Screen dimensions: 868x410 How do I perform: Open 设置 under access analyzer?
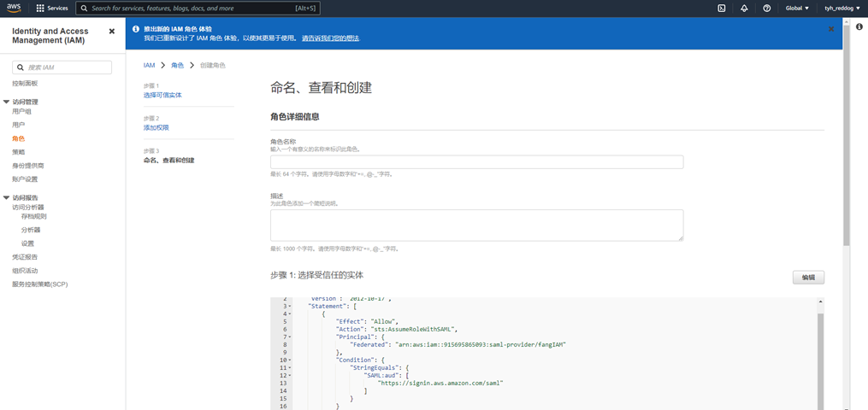tap(27, 243)
